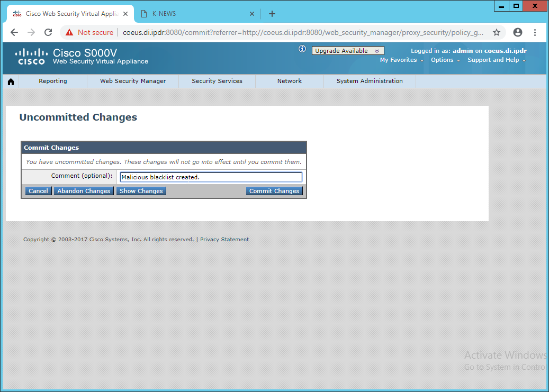Focus the Comment (optional) text field
The width and height of the screenshot is (549, 392).
(211, 177)
